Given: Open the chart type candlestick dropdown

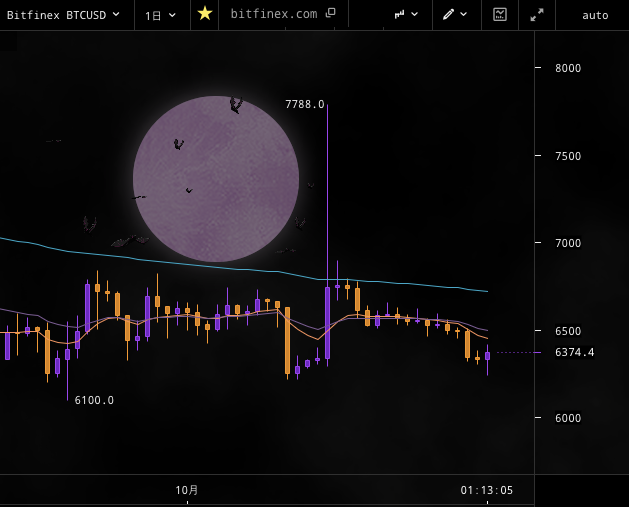Looking at the screenshot, I should click(406, 15).
